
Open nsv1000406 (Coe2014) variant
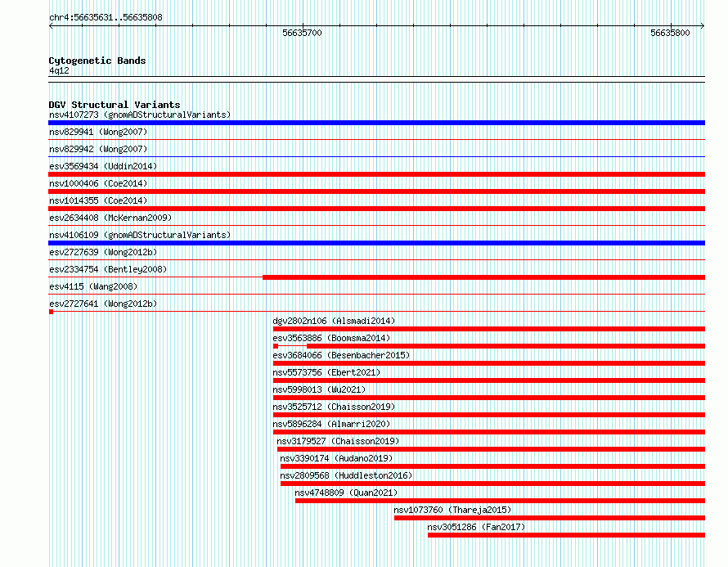pos(98,183)
